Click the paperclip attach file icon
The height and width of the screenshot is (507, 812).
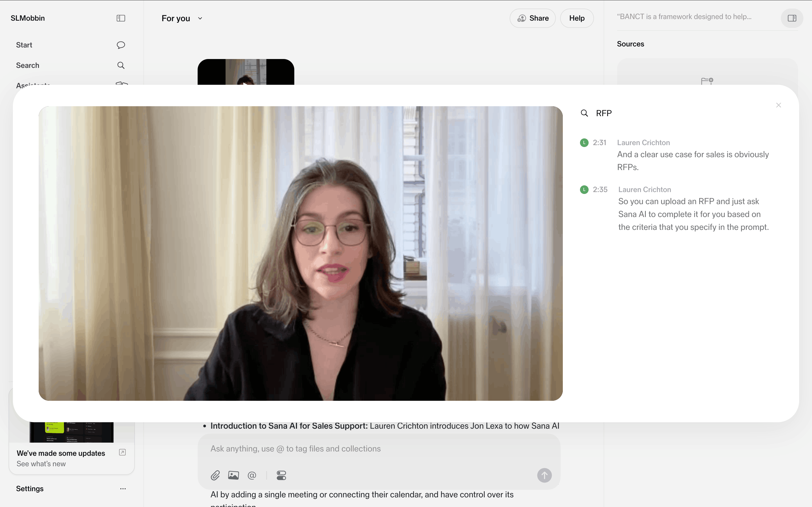click(215, 475)
